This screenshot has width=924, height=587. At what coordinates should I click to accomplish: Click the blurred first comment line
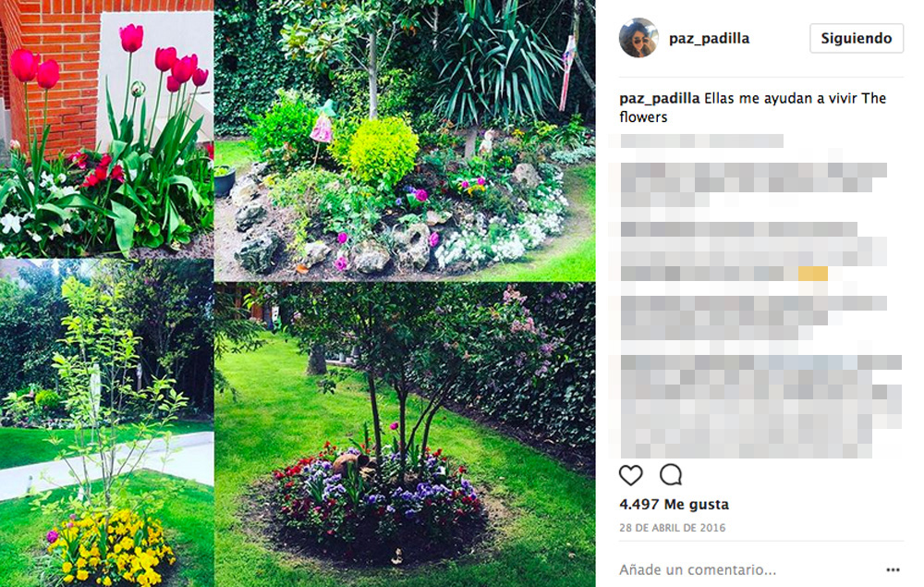click(701, 141)
